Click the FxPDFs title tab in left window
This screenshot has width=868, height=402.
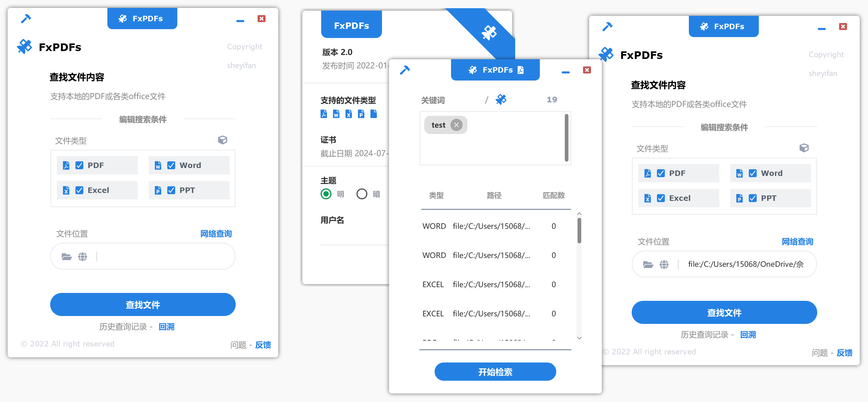142,19
